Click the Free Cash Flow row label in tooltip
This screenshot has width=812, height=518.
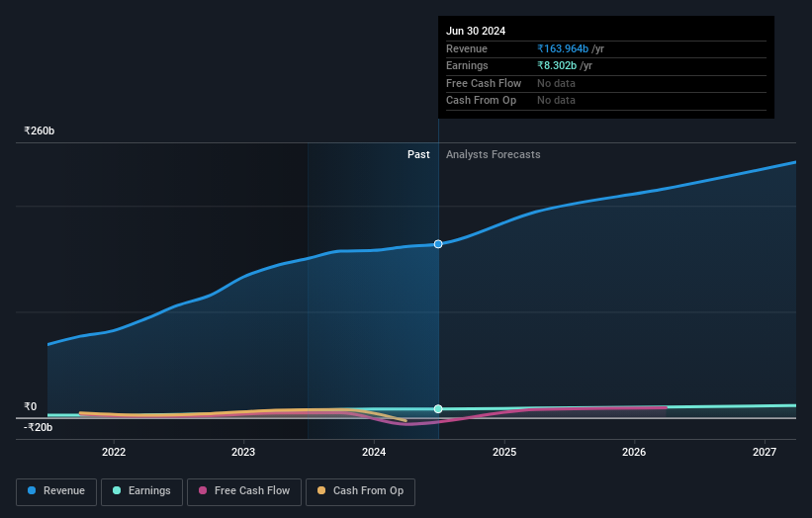click(x=484, y=83)
